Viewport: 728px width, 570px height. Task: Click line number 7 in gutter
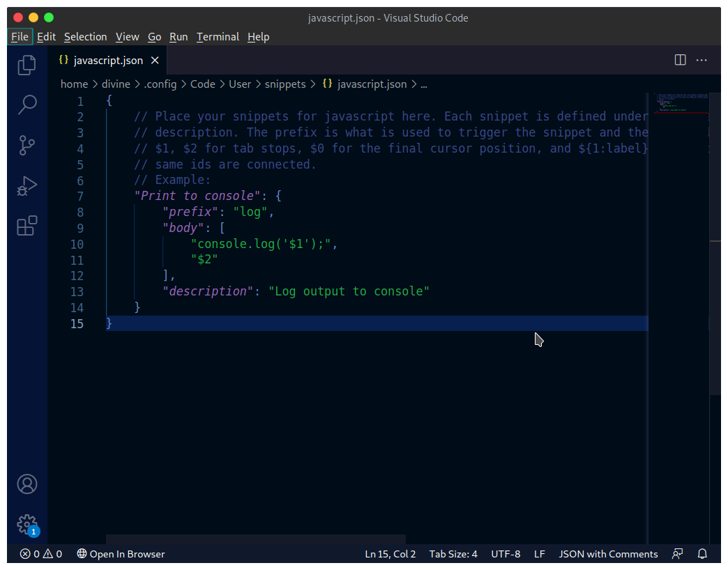tap(80, 197)
